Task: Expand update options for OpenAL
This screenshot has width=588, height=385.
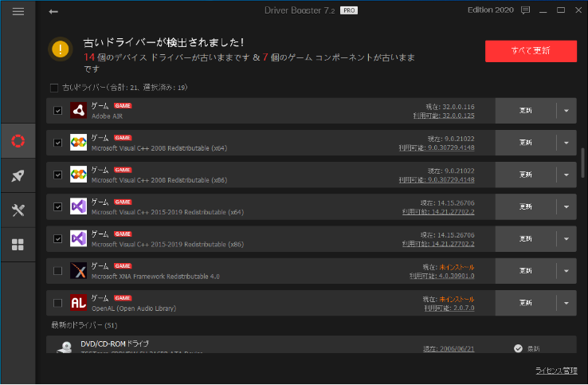Action: (x=566, y=303)
